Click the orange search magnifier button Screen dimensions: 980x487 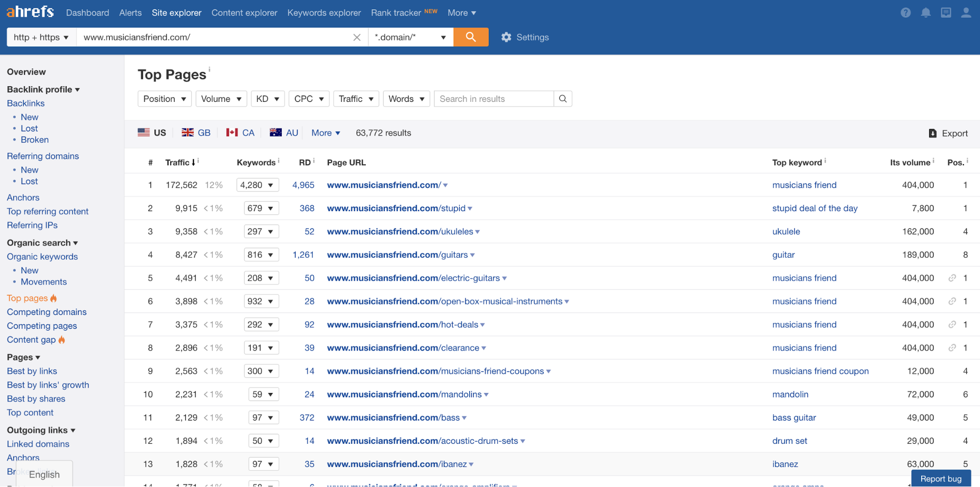(x=471, y=37)
